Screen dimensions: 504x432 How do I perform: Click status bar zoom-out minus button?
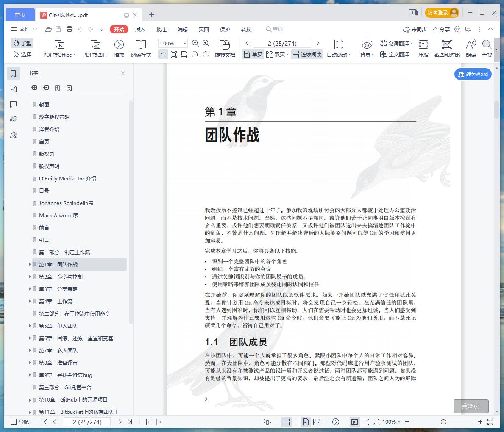407,422
